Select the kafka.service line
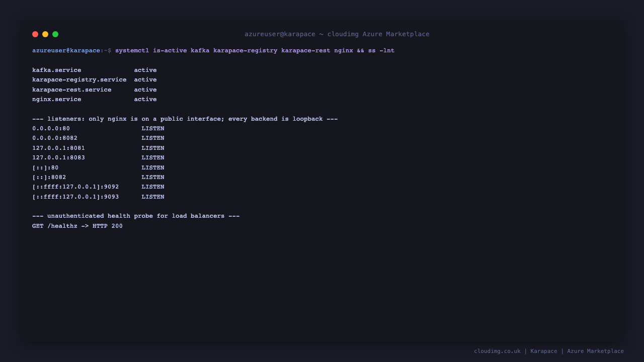The image size is (644, 362). pyautogui.click(x=95, y=70)
